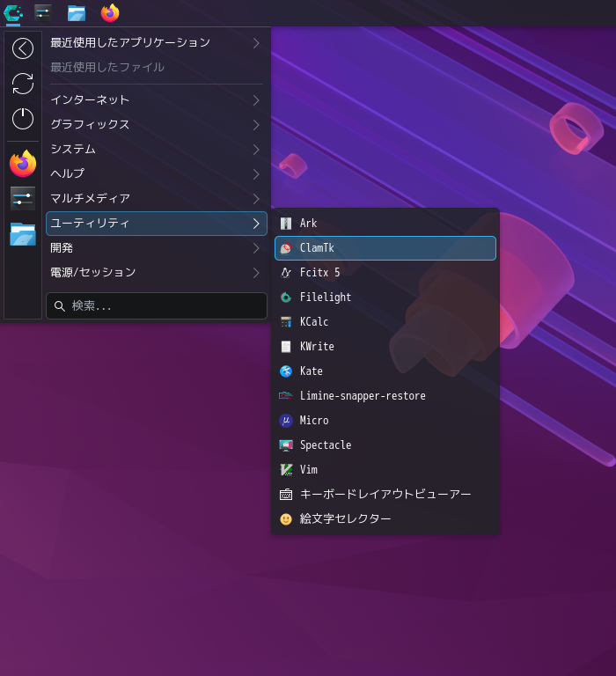Click the Limine-snapper-restore icon
Screen dimensions: 616x676
pyautogui.click(x=286, y=396)
